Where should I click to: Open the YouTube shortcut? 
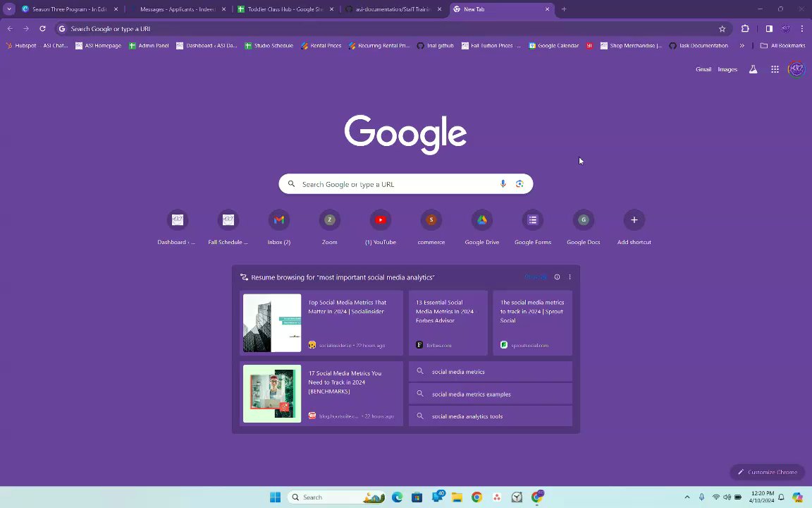(381, 228)
